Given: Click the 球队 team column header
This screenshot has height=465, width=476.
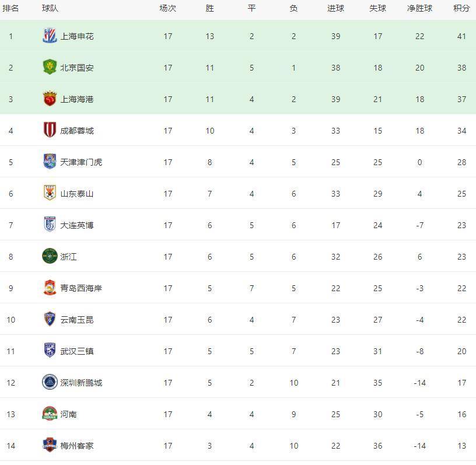Looking at the screenshot, I should pyautogui.click(x=50, y=9).
